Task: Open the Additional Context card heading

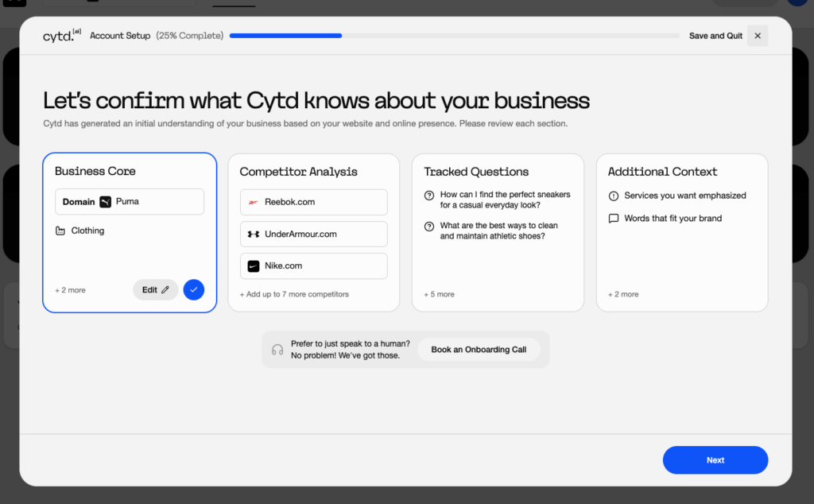Action: click(662, 171)
